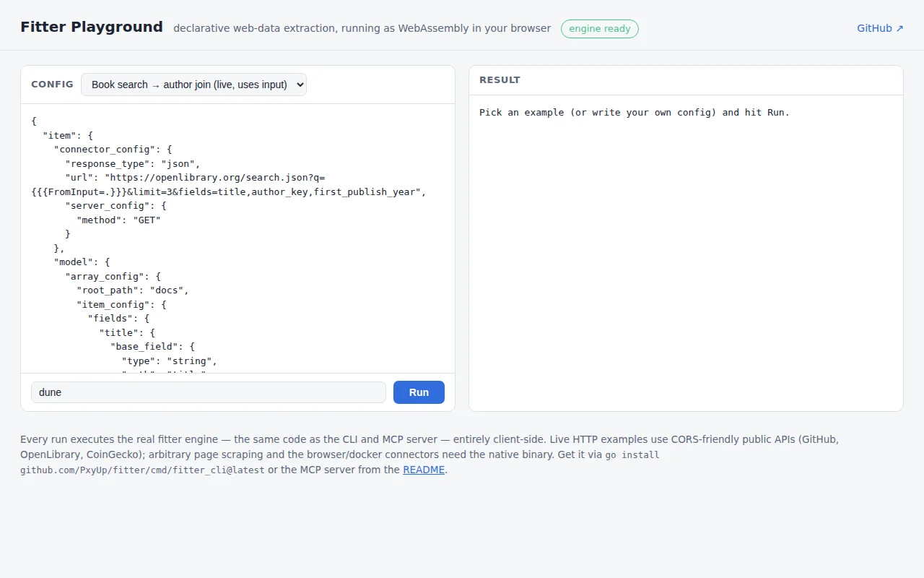Click the "root_path": "docs" line
The height and width of the screenshot is (578, 924).
[133, 290]
